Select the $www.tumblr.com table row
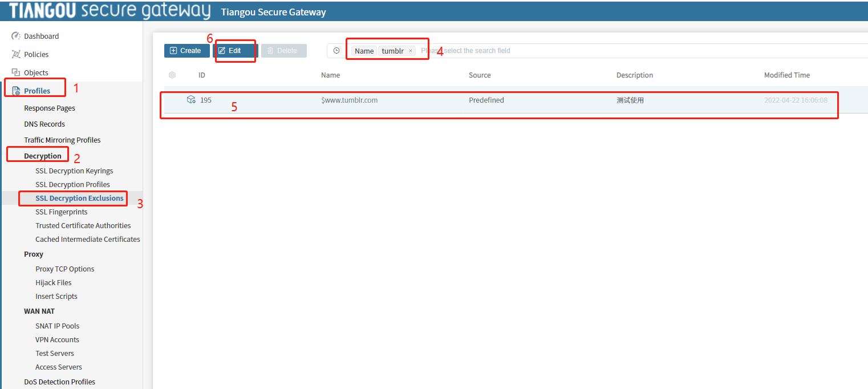Viewport: 868px width, 389px height. 349,100
